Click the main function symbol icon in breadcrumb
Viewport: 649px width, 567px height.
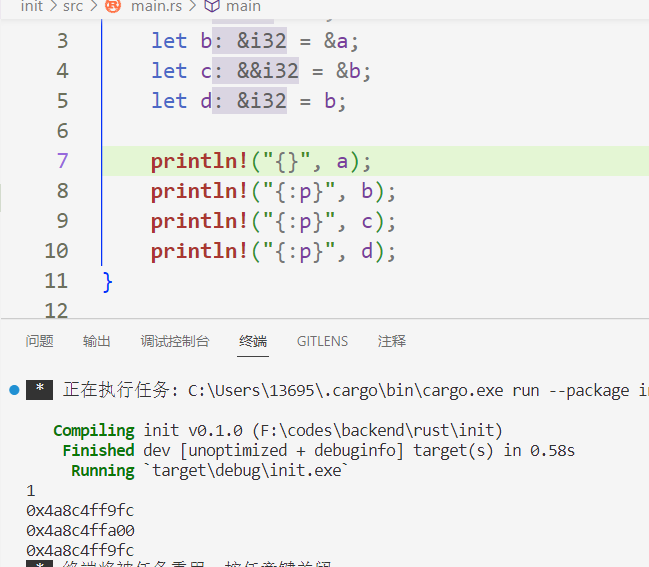click(212, 6)
